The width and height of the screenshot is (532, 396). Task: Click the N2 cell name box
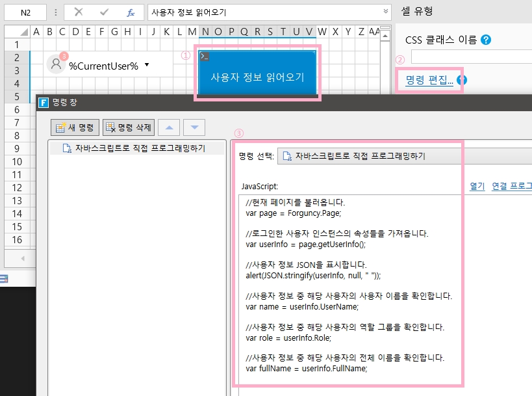pyautogui.click(x=25, y=12)
